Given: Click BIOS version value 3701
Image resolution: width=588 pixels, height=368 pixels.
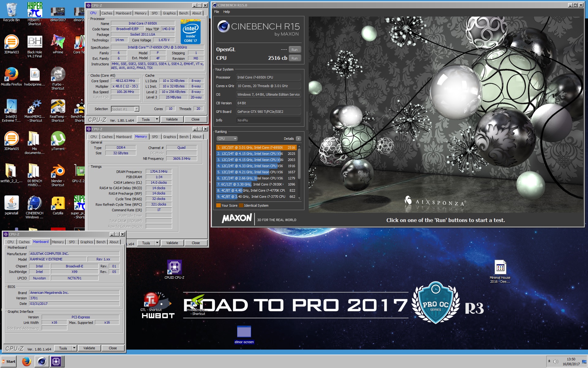Looking at the screenshot, I should pyautogui.click(x=74, y=298).
